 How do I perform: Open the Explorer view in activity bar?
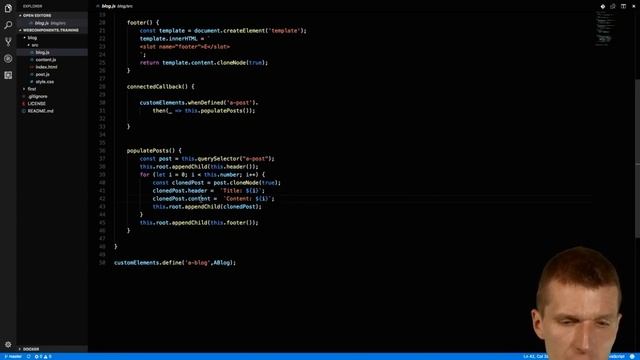click(8, 8)
